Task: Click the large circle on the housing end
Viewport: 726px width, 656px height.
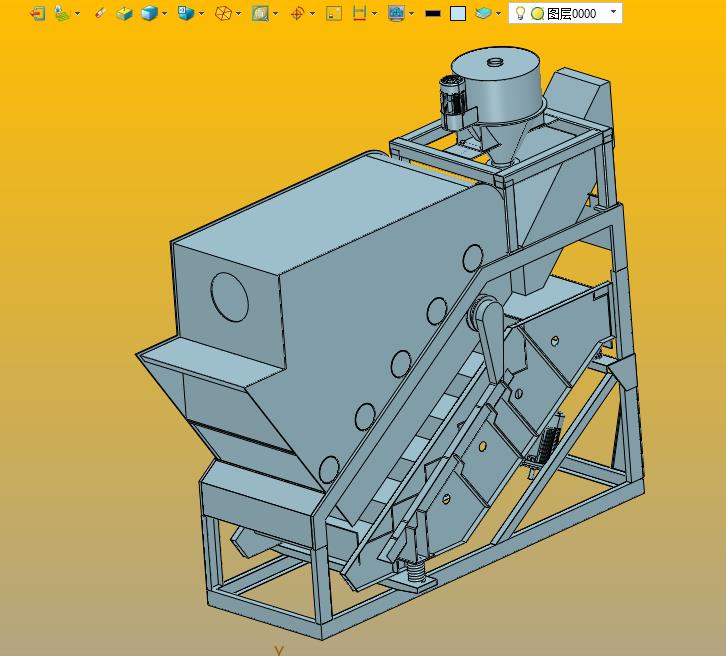Action: [230, 297]
